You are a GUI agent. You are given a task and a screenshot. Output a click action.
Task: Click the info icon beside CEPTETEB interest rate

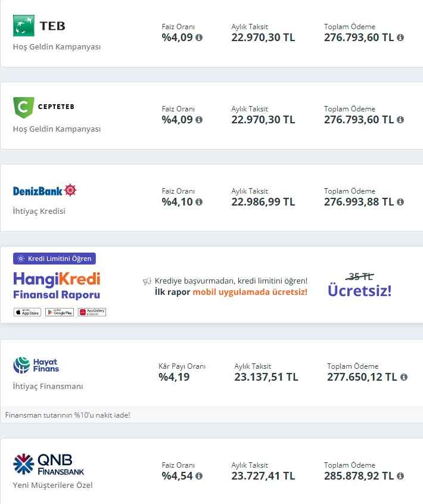pos(199,119)
